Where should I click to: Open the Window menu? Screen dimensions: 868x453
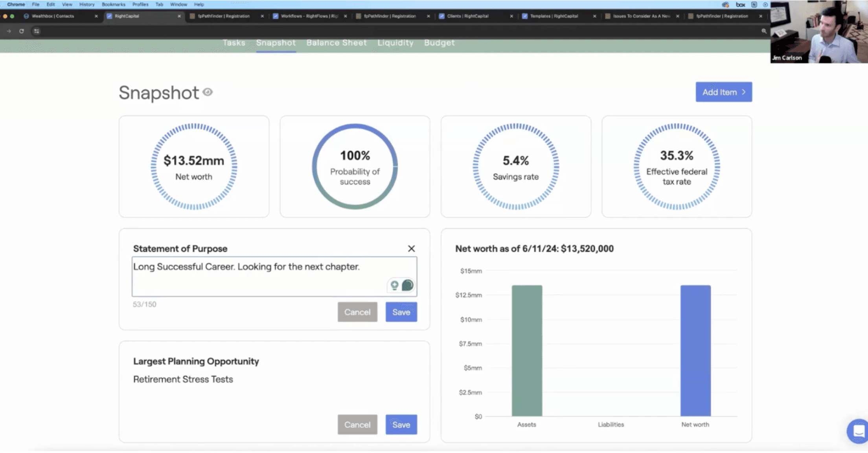178,4
